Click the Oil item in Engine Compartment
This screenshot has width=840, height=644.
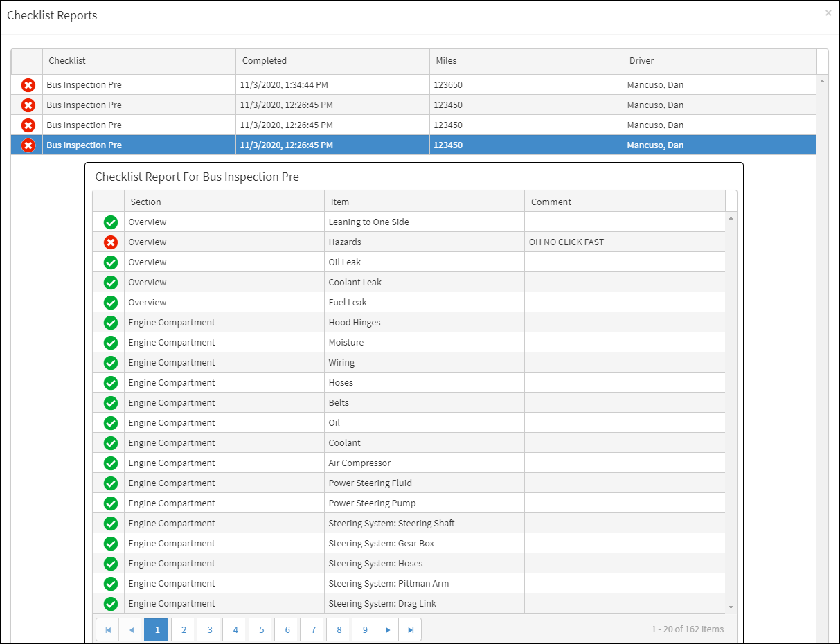click(x=334, y=423)
